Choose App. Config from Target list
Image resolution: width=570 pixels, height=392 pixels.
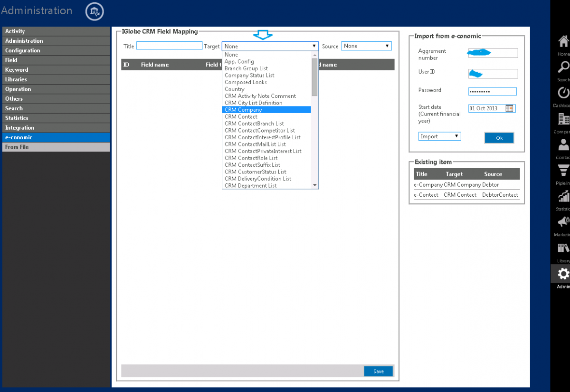[x=266, y=62]
